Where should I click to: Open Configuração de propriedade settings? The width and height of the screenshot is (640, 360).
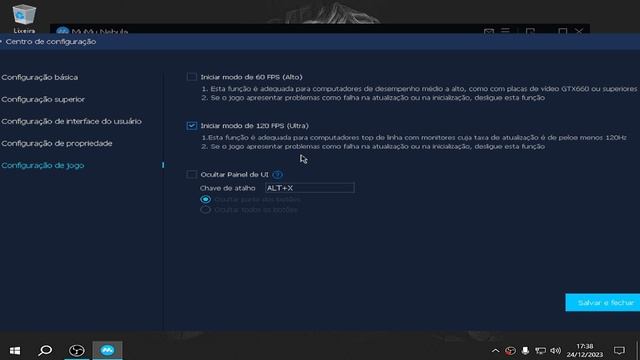click(57, 143)
